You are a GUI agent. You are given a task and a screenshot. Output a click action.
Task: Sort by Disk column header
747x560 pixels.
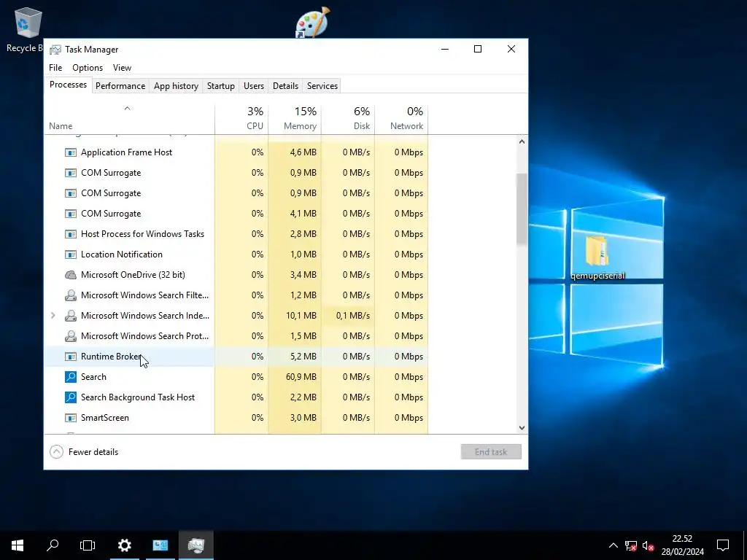348,118
